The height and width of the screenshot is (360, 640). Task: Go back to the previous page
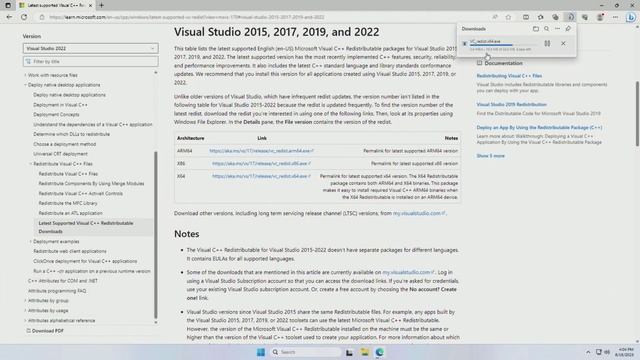point(9,17)
